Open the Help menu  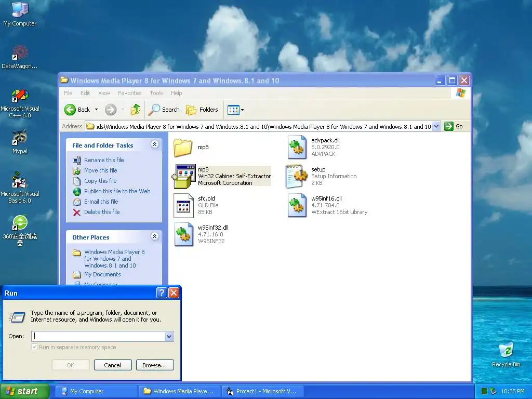pyautogui.click(x=176, y=93)
